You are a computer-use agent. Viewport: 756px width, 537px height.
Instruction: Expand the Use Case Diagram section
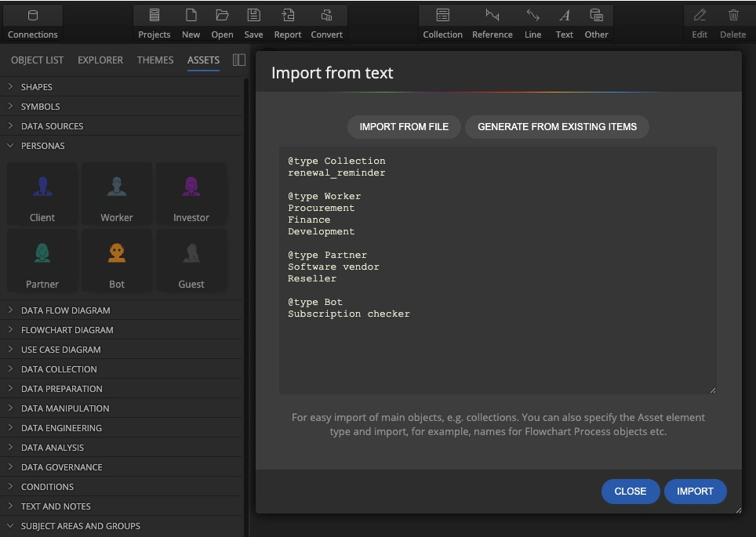coord(121,350)
